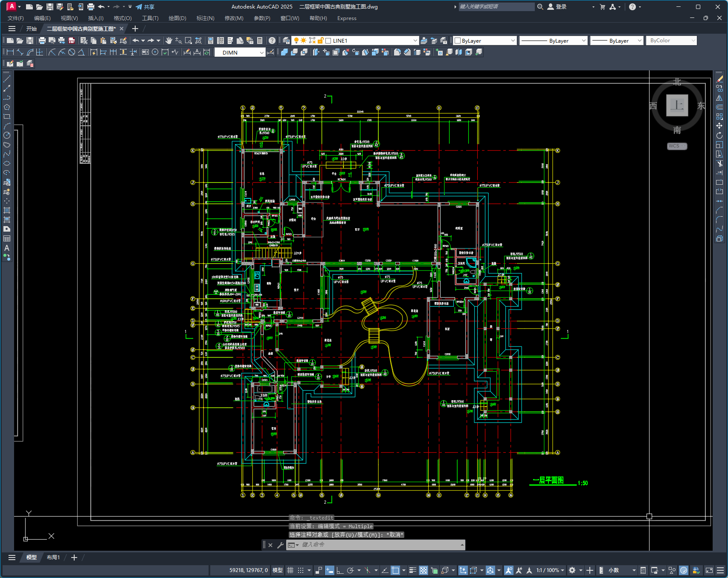Open the ByLayer color control
728x578 pixels.
[485, 41]
